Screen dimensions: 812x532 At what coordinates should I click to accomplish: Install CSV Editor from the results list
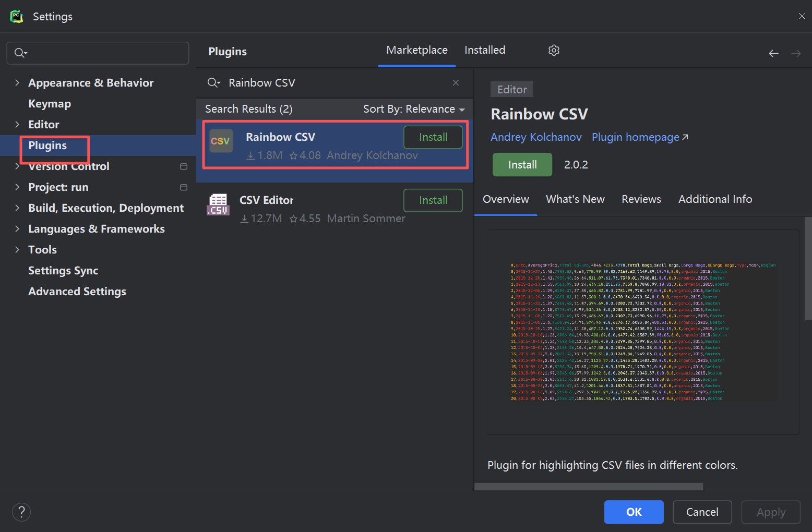[433, 200]
